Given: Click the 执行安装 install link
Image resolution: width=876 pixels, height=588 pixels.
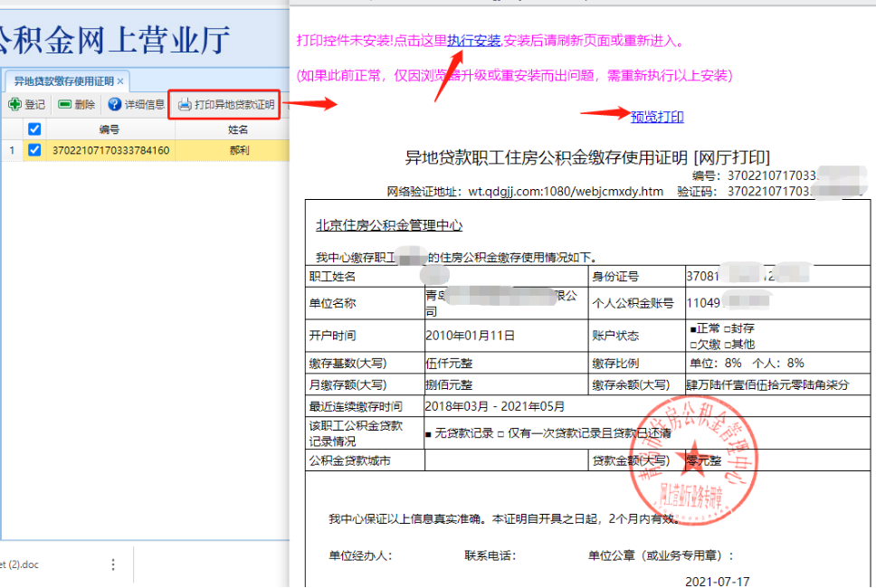Looking at the screenshot, I should coord(474,41).
